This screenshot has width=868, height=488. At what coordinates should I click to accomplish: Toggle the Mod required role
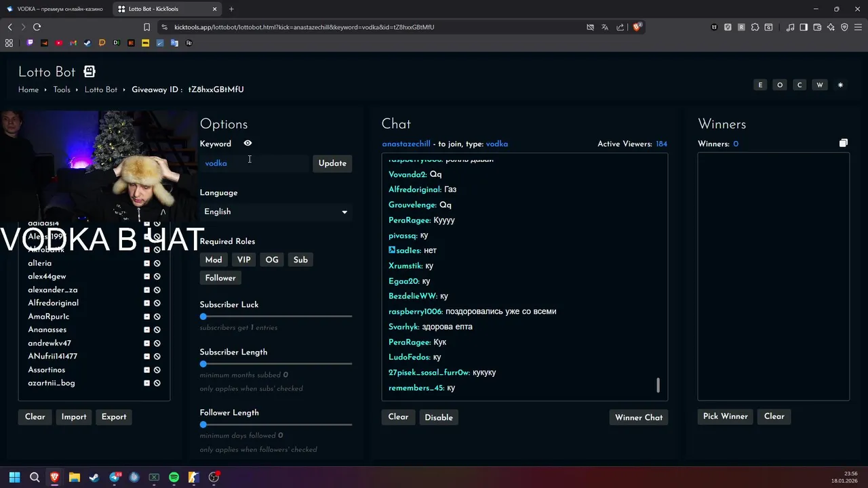click(214, 260)
